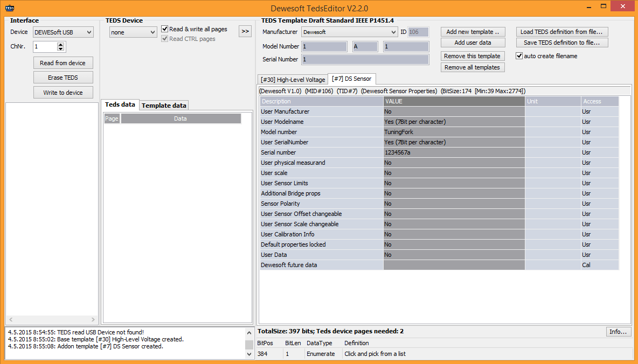This screenshot has width=638, height=364.
Task: Click Save TEDS definition to file button
Action: point(563,43)
